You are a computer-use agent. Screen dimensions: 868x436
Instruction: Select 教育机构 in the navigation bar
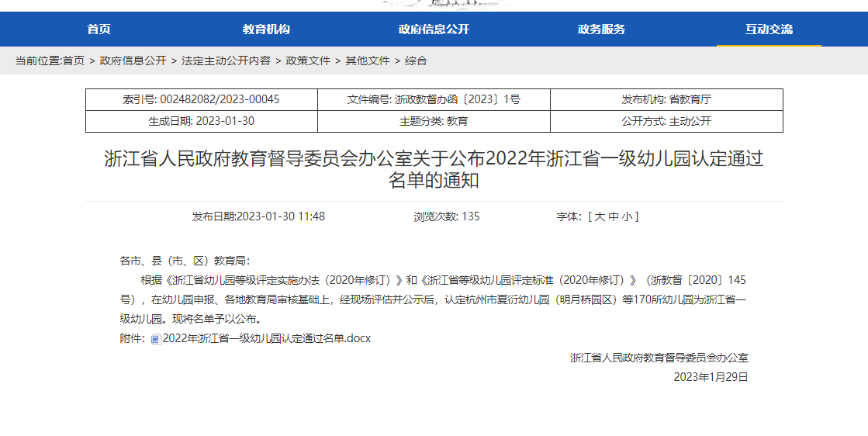pyautogui.click(x=266, y=29)
